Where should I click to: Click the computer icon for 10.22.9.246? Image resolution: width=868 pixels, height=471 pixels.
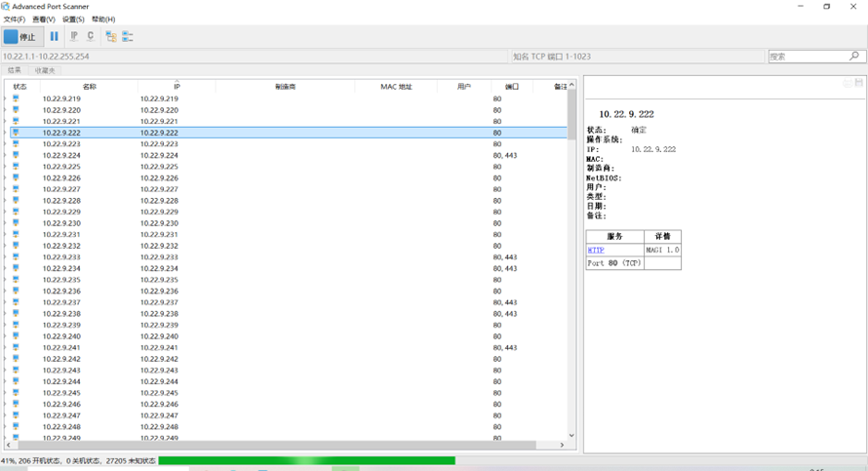click(16, 404)
